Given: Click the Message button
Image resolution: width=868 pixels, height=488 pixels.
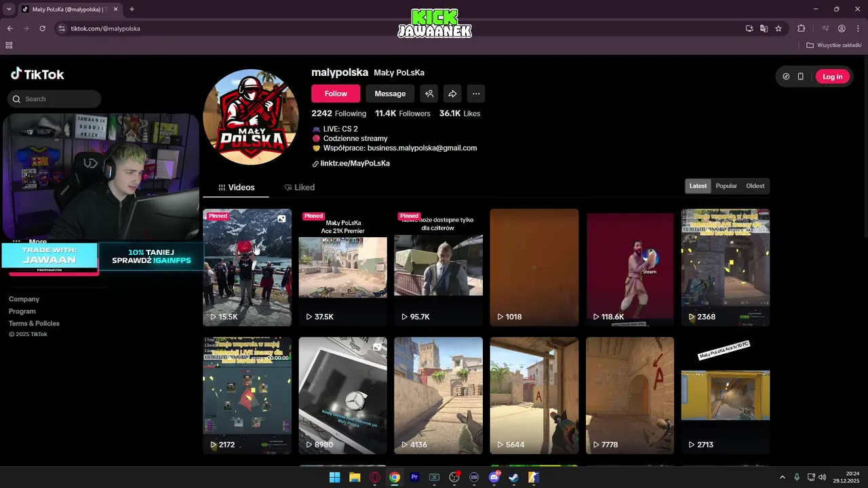Looking at the screenshot, I should coord(390,94).
